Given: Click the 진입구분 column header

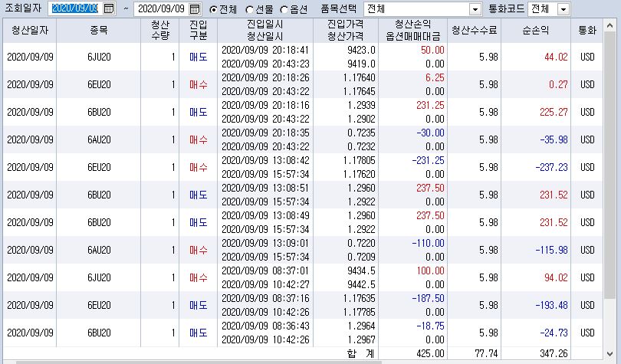Looking at the screenshot, I should pyautogui.click(x=198, y=31).
